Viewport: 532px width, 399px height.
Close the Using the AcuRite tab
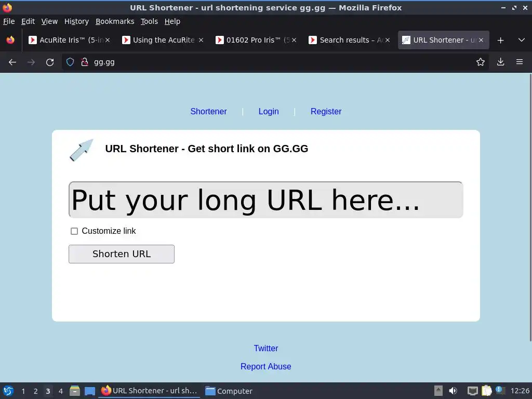coord(201,40)
